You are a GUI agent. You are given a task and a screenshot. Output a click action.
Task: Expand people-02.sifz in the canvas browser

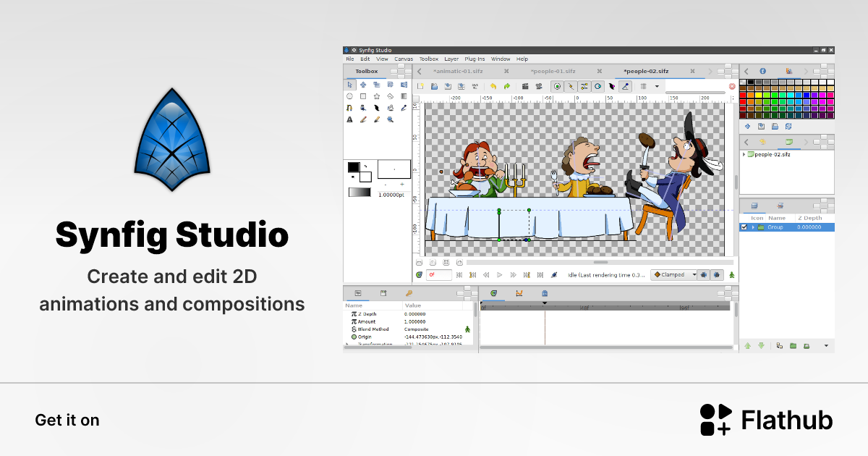[743, 154]
